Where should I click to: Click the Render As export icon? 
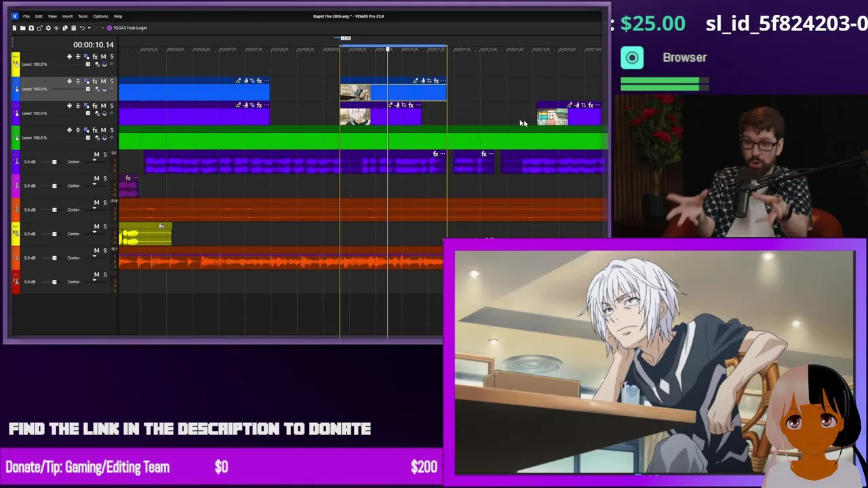[x=40, y=28]
